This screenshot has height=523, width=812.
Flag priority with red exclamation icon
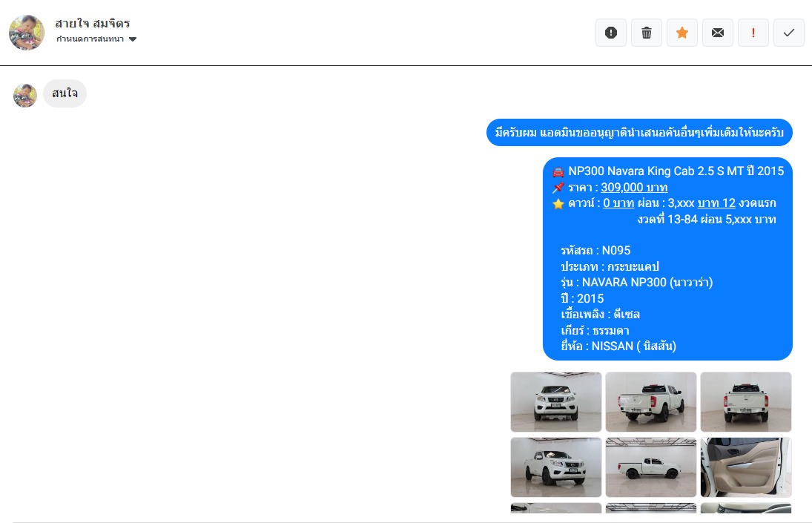coord(753,33)
